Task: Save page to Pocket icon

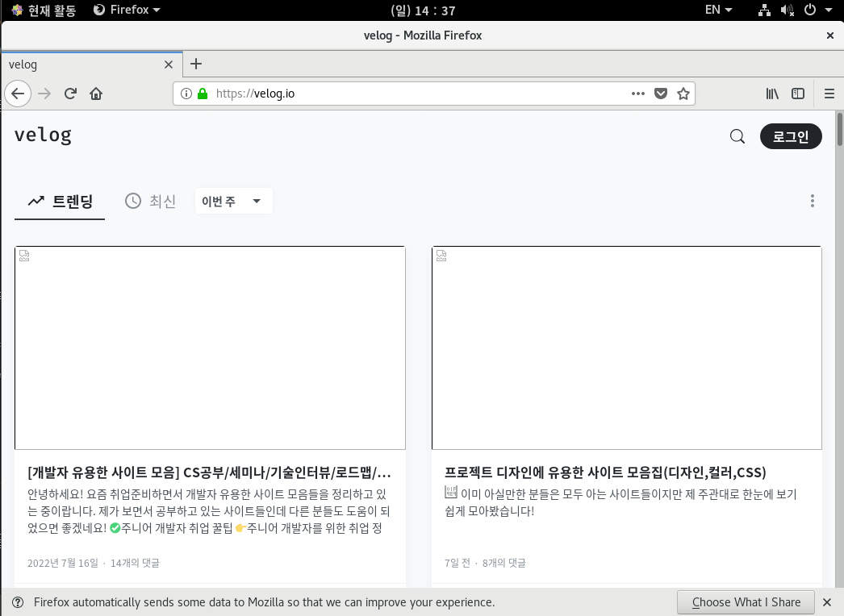Action: coord(661,94)
